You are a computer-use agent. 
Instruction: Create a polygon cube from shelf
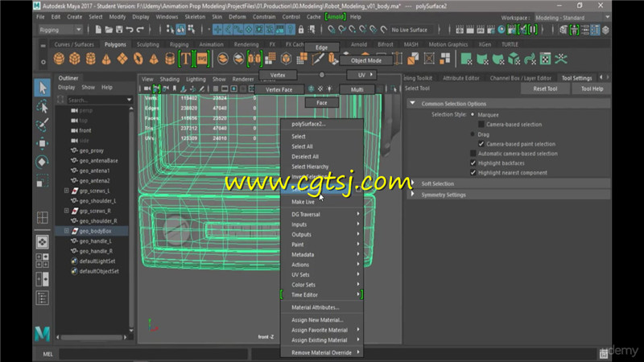pos(75,59)
